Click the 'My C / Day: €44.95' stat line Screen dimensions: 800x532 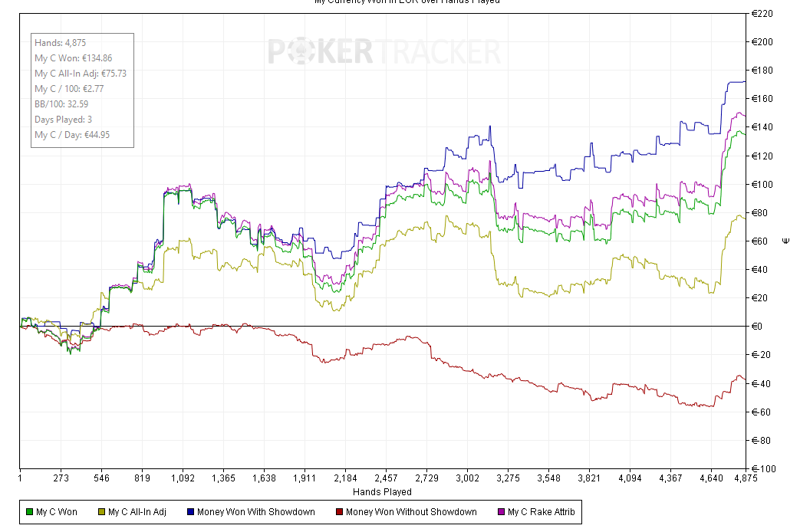pyautogui.click(x=72, y=135)
